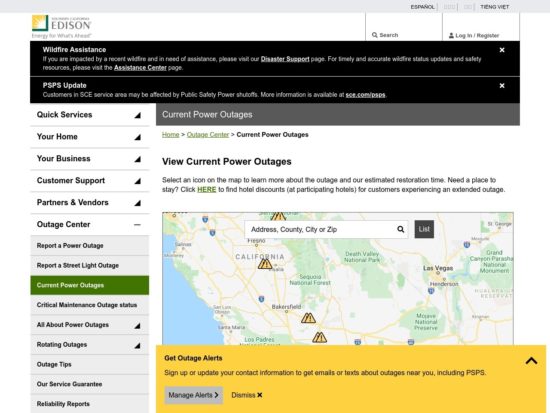Select Current Power Outages in sidebar
The image size is (550, 413).
pyautogui.click(x=90, y=285)
